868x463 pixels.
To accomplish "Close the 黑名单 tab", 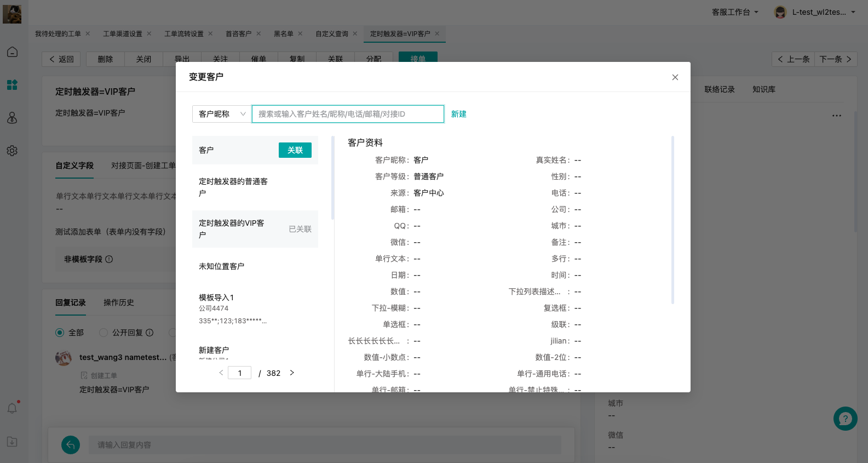I will point(300,34).
